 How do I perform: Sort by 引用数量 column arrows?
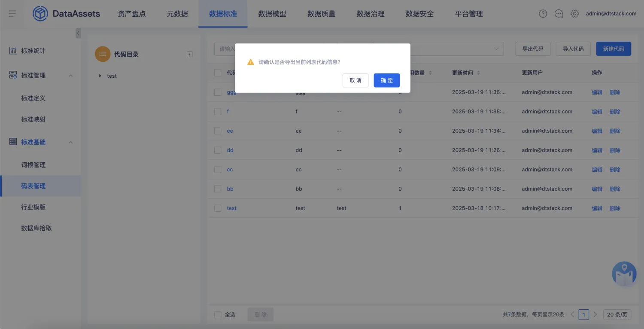430,73
